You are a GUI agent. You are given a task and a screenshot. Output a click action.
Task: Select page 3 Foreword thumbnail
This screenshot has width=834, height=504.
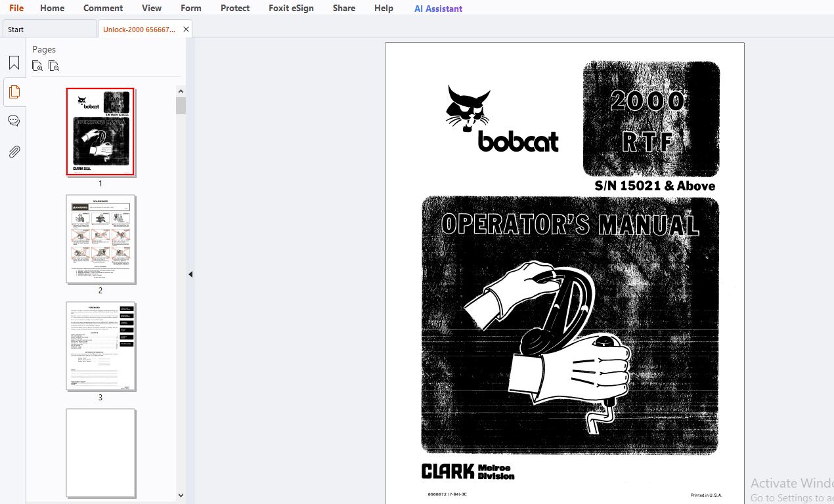pos(100,346)
